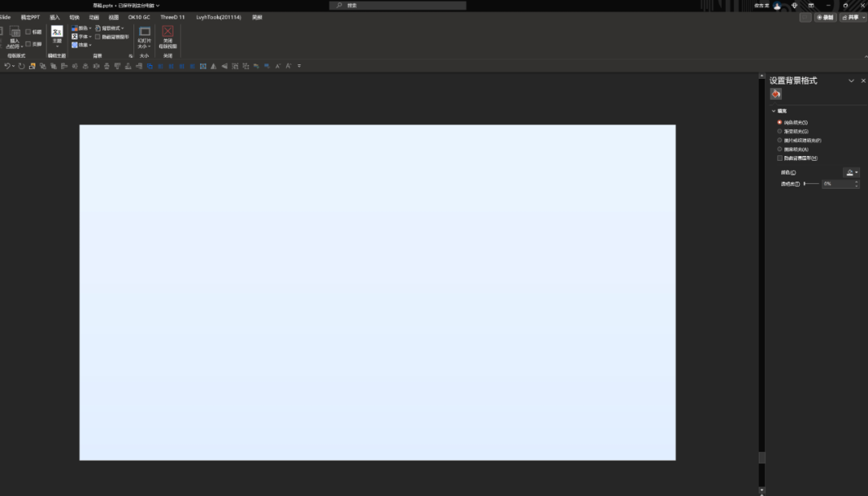Click the ribbon display options icon
Image resolution: width=868 pixels, height=496 pixels.
point(811,6)
